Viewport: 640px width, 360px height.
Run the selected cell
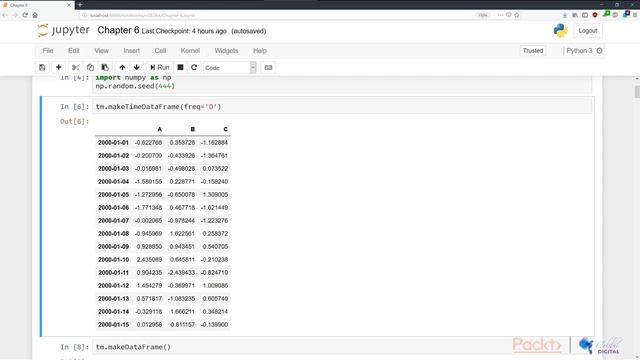[160, 67]
